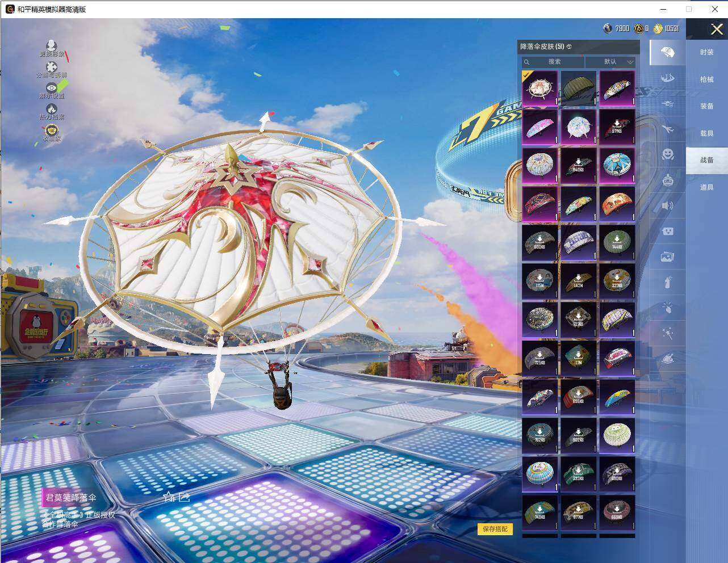The image size is (728, 563).
Task: Download the 856KB red parachute skin
Action: coord(579,397)
